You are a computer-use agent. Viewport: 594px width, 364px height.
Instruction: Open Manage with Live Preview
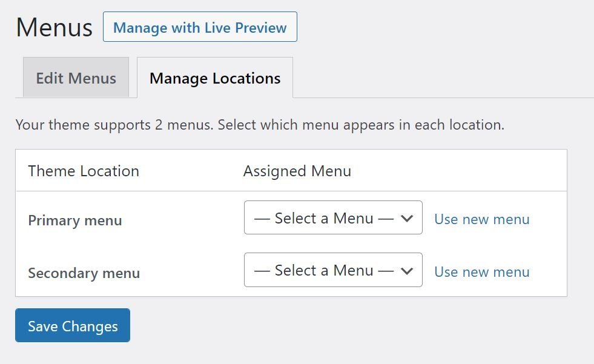pyautogui.click(x=200, y=27)
